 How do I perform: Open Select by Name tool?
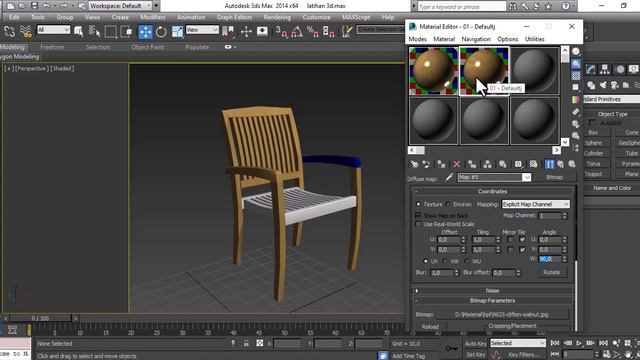pyautogui.click(x=94, y=31)
